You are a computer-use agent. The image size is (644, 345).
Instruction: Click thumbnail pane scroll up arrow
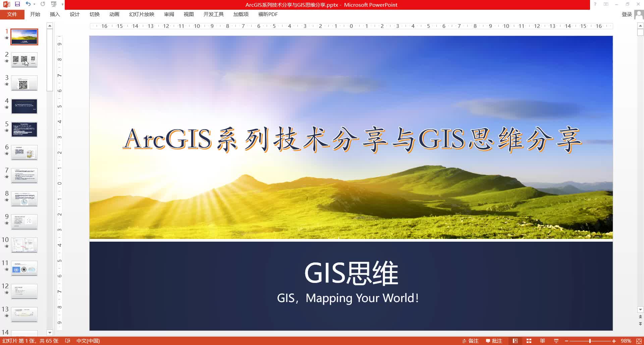pos(50,26)
